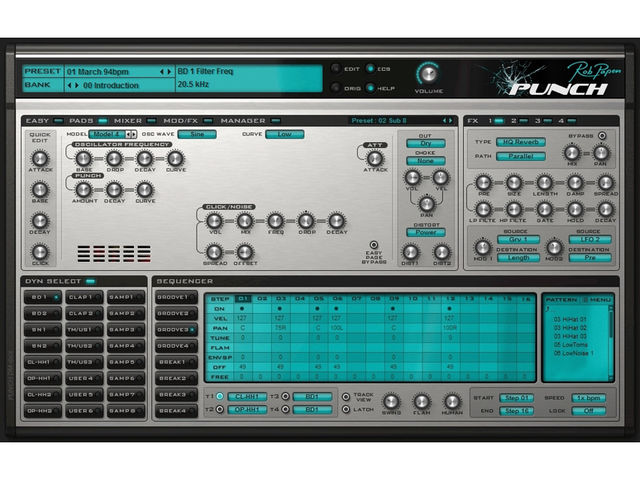Click the Punch Amount knob
This screenshot has width=640, height=480.
(84, 190)
